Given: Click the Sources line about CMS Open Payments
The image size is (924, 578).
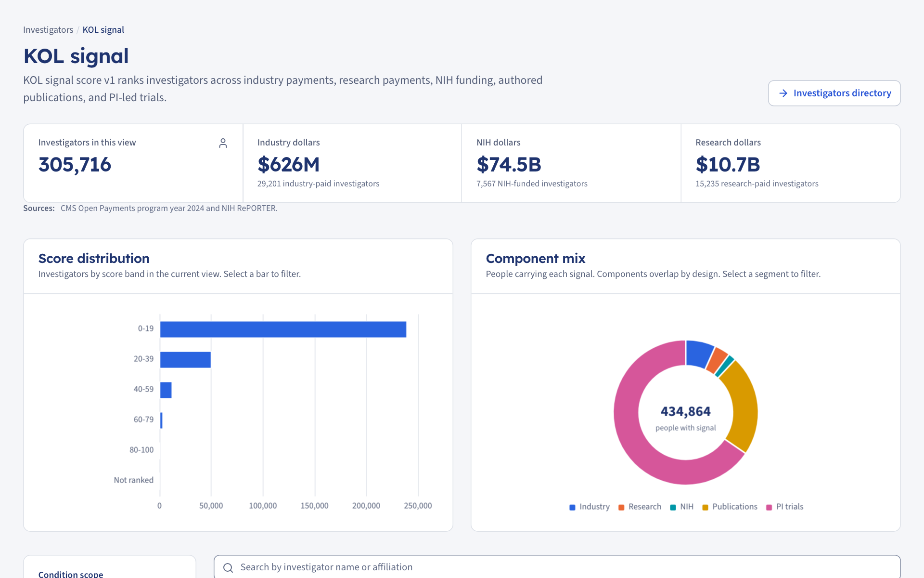Looking at the screenshot, I should tap(150, 208).
